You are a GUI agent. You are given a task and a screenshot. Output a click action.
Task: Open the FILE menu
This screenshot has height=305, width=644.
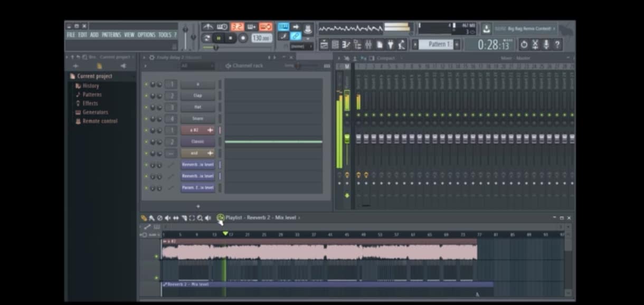[71, 35]
